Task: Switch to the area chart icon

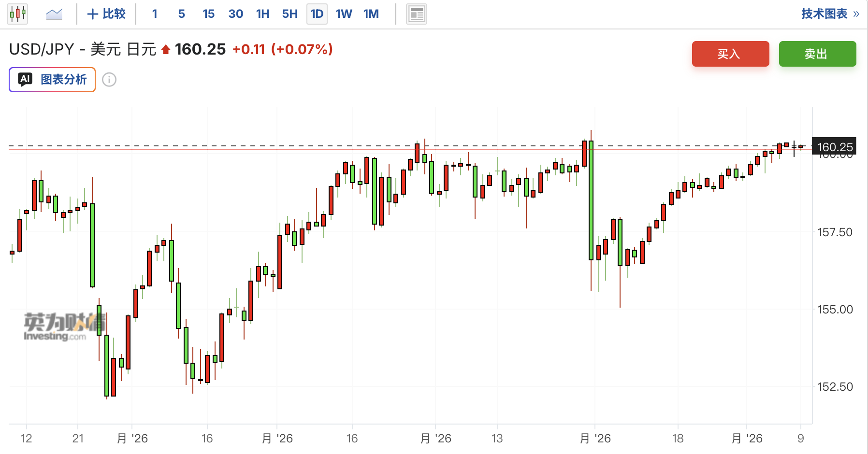Action: click(x=54, y=14)
